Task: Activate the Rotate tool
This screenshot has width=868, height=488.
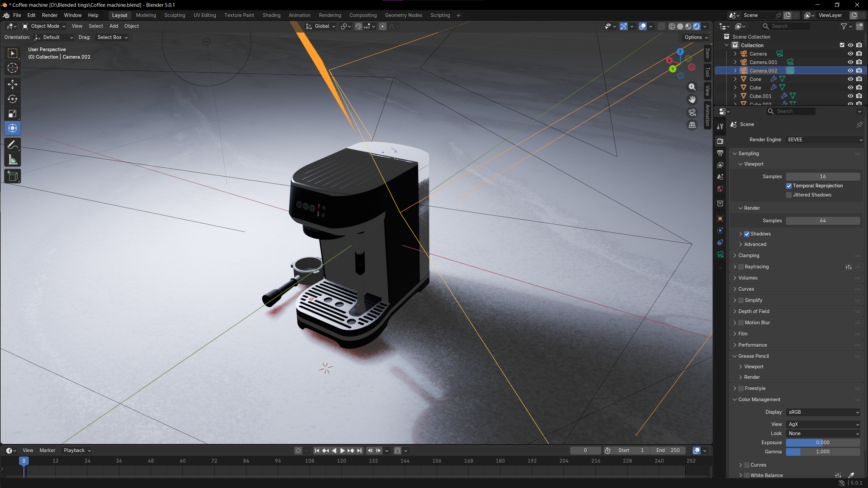Action: (13, 99)
